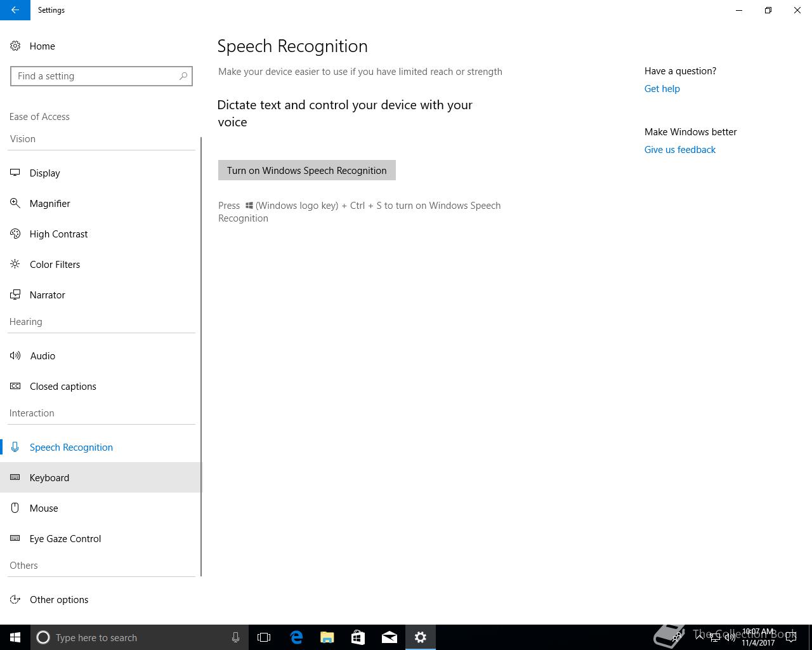Select the Speech Recognition microphone icon
The height and width of the screenshot is (650, 812).
pos(15,447)
